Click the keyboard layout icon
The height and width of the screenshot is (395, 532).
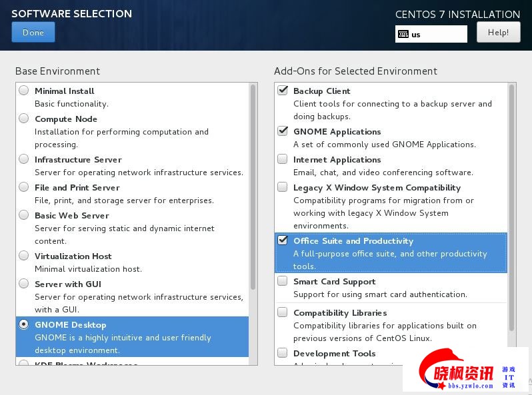[x=403, y=34]
